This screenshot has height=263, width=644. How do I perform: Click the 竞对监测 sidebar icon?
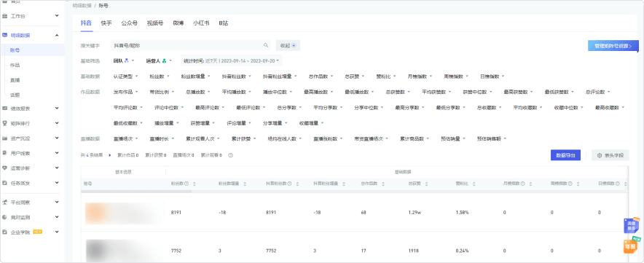click(x=4, y=217)
